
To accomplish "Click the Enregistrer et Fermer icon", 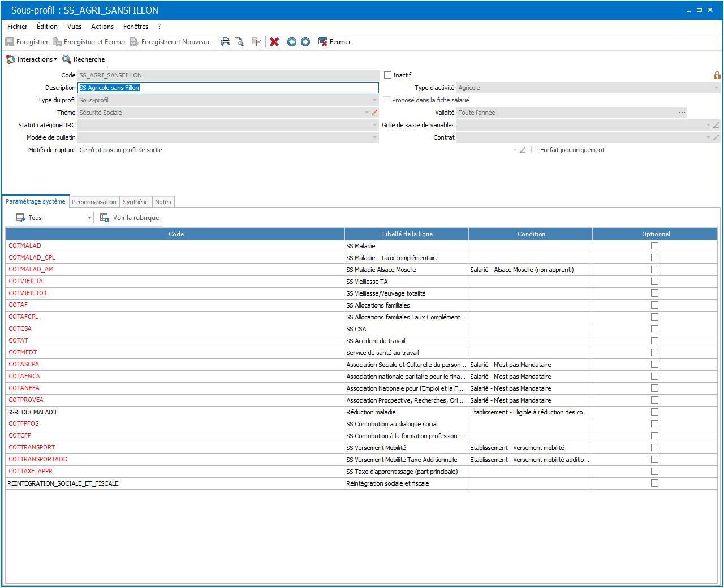I will click(57, 42).
